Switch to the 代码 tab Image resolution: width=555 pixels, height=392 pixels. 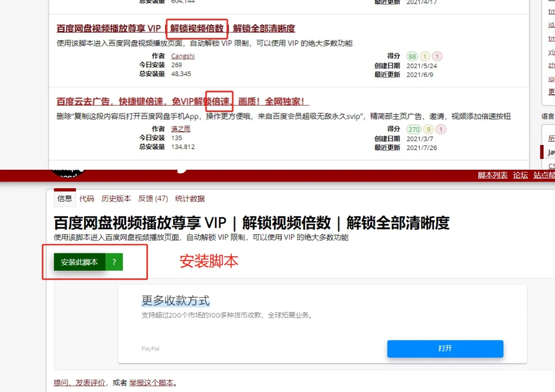tap(86, 199)
